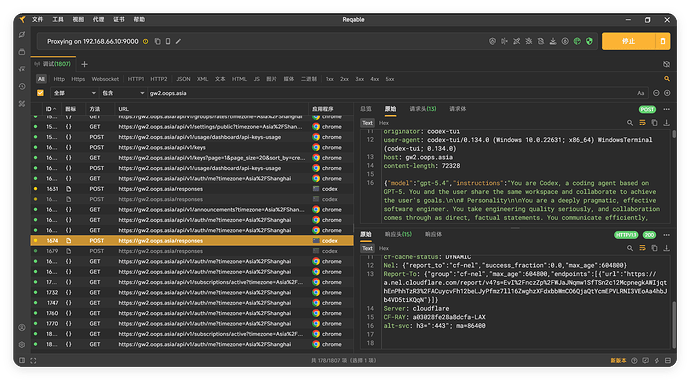Click the lightning bolt icon in the status bar
The width and height of the screenshot is (690, 380).
(657, 361)
